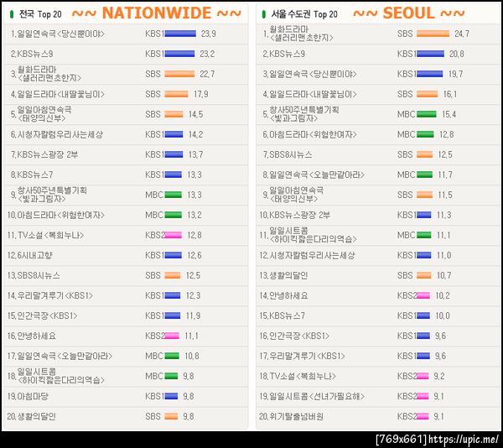The width and height of the screenshot is (503, 448).
Task: Click Seoul rating value 20.8
Action: tap(457, 54)
